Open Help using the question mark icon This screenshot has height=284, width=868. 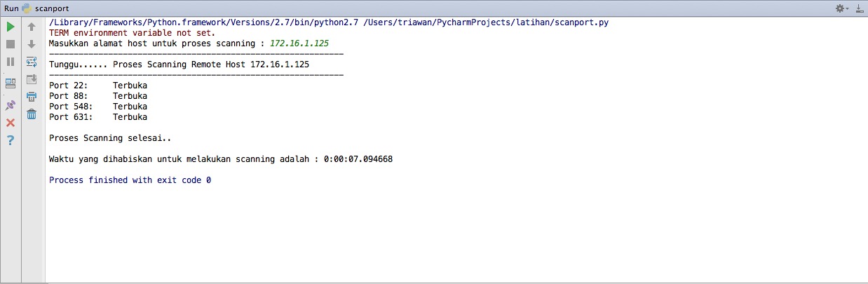pyautogui.click(x=11, y=140)
